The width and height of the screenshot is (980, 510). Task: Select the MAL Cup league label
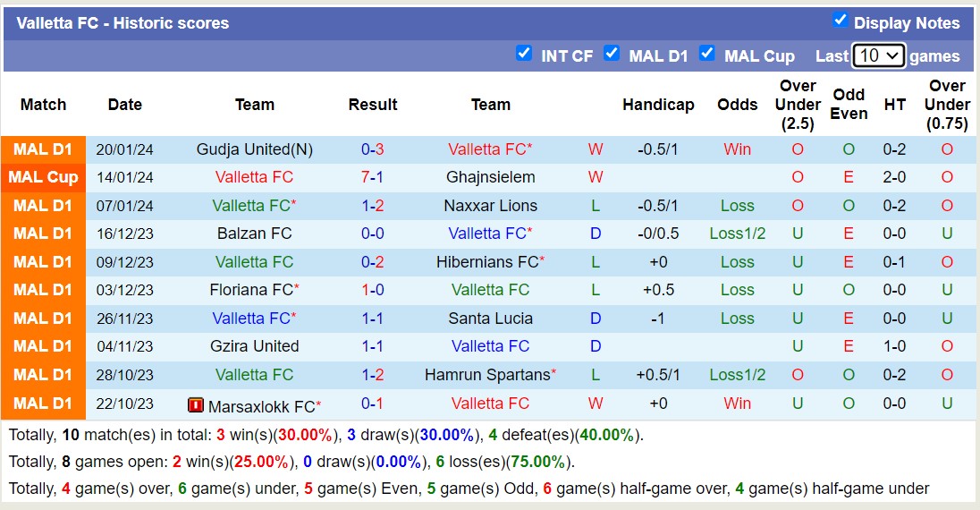[43, 177]
